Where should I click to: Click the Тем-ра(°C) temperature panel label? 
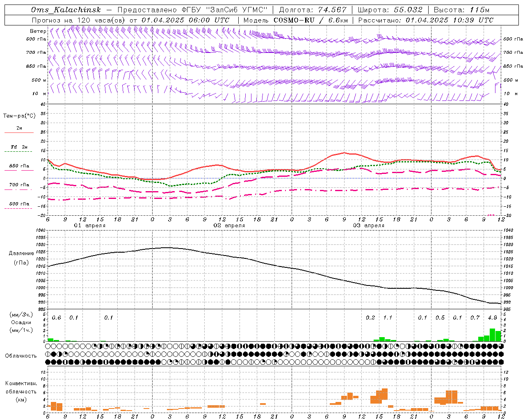click(19, 116)
